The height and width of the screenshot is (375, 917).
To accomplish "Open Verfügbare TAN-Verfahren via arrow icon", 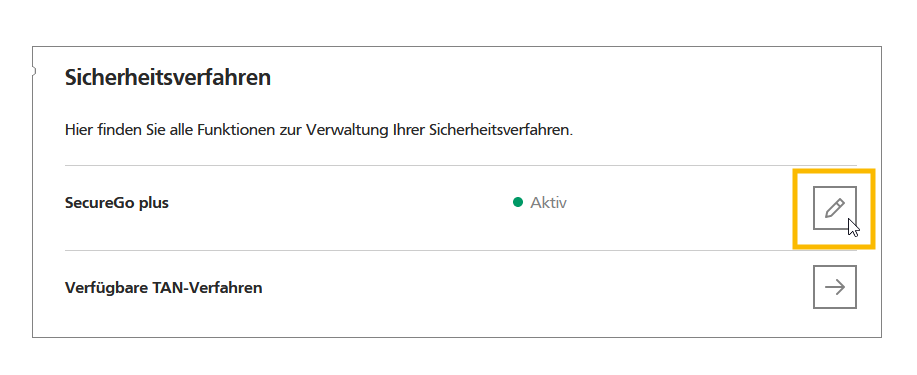I will coord(835,287).
